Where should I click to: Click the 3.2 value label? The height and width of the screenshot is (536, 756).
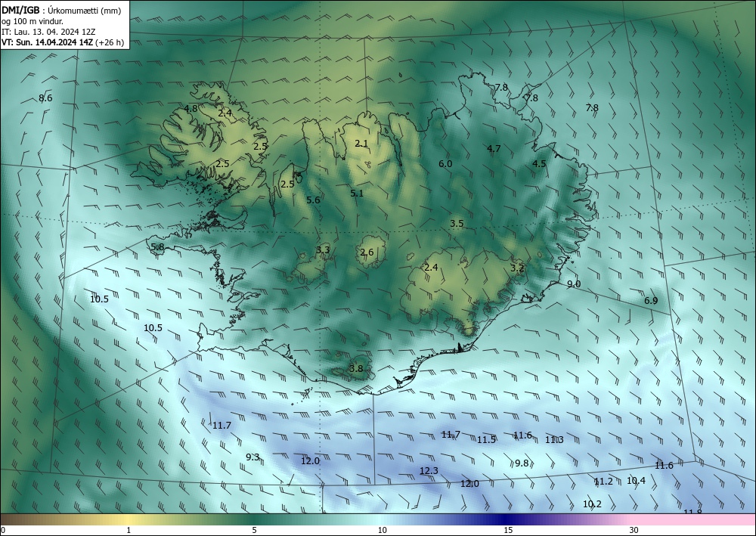[517, 268]
